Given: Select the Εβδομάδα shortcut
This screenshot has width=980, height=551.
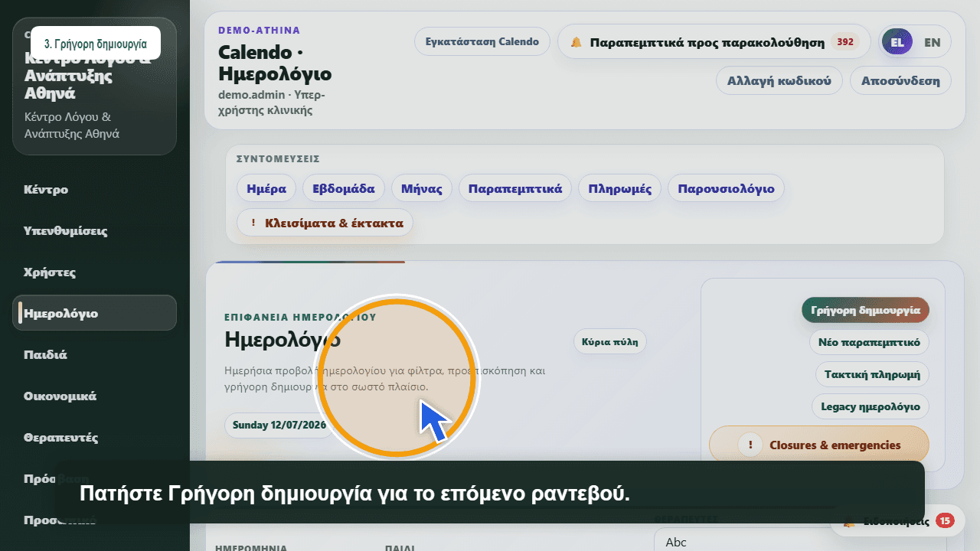Looking at the screenshot, I should tap(344, 188).
